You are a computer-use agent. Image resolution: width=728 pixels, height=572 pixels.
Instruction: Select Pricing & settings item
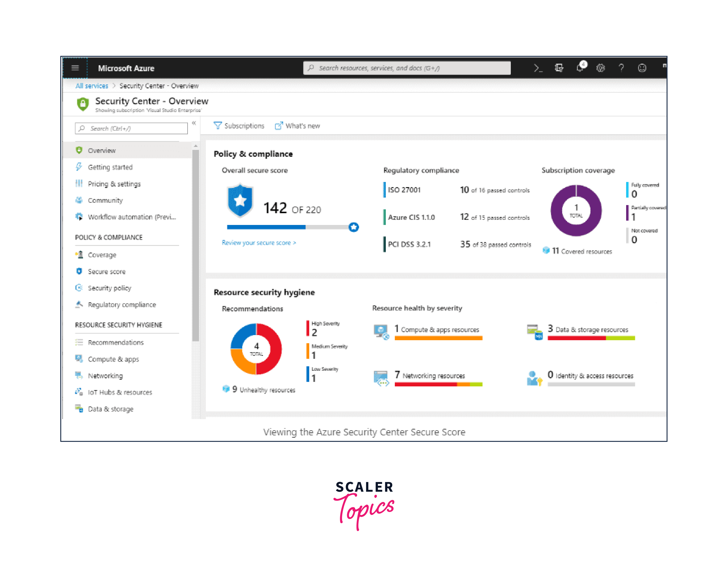pos(114,184)
